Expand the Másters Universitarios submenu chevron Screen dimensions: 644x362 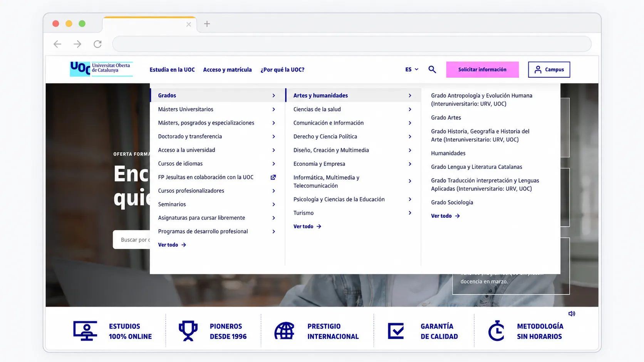click(x=273, y=109)
